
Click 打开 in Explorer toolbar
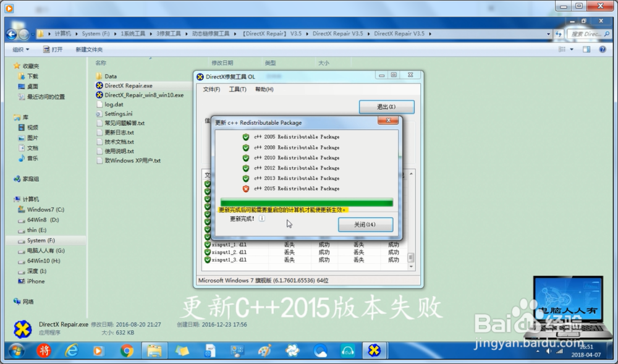click(53, 49)
